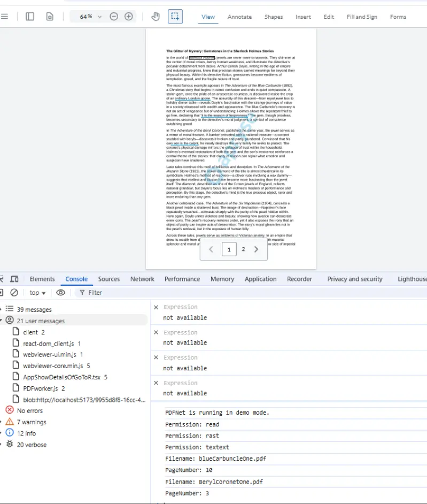Filter by 20 verbose row
This screenshot has width=427, height=504.
(x=74, y=445)
